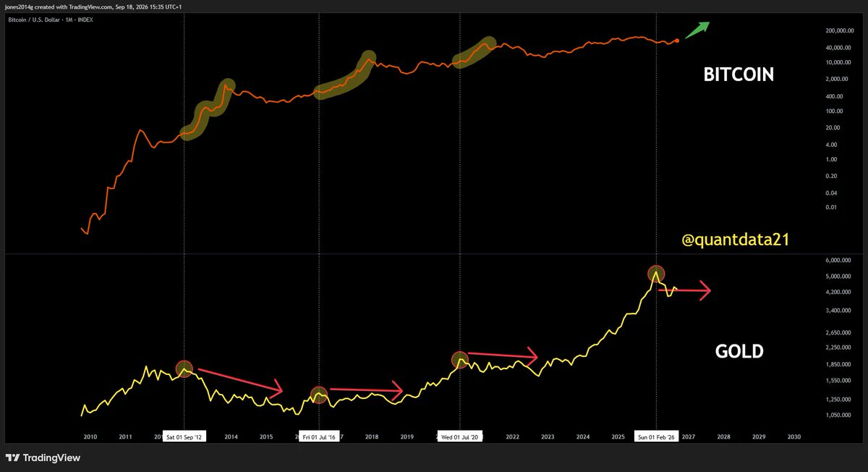Click the 2027 year on time axis
The width and height of the screenshot is (868, 472).
click(x=689, y=437)
